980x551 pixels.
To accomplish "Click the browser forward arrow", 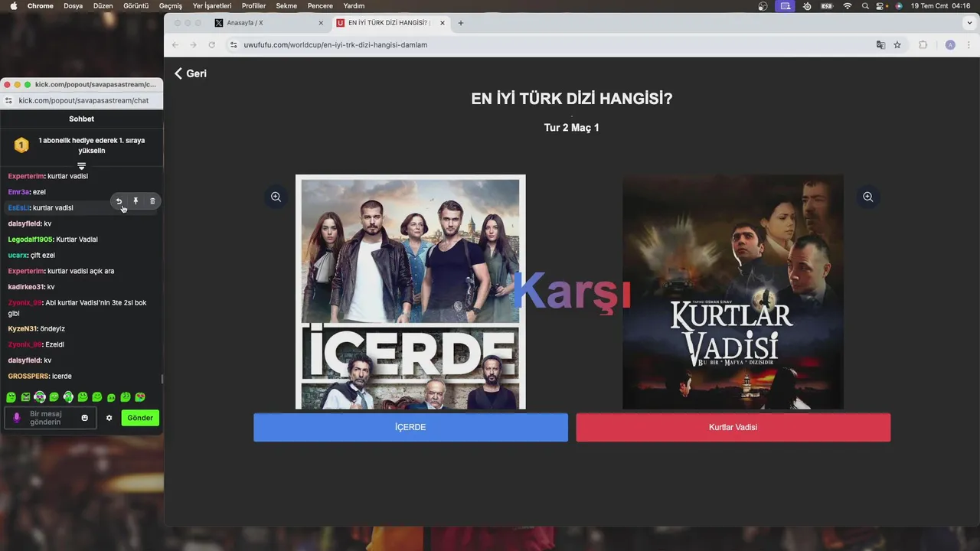I will (193, 45).
